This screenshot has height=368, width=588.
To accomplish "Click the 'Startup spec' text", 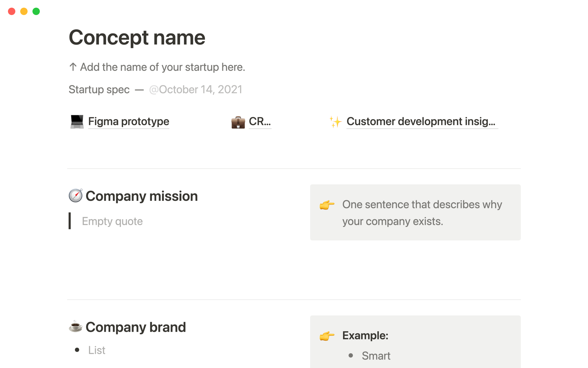I will [x=99, y=90].
